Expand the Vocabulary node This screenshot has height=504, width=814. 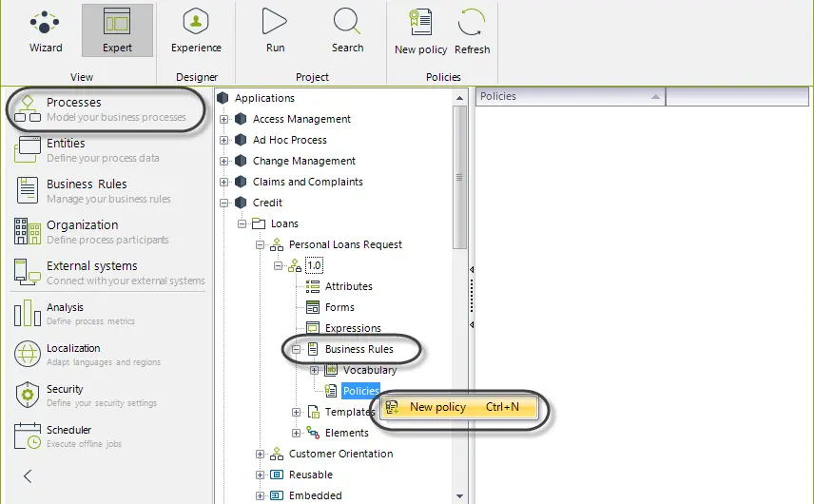pyautogui.click(x=314, y=370)
